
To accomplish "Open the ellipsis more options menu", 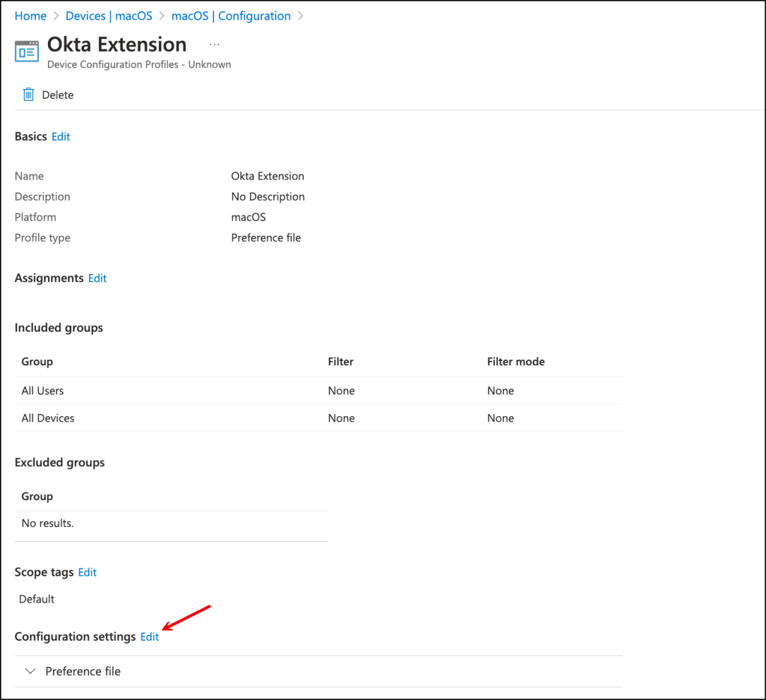I will (x=214, y=45).
